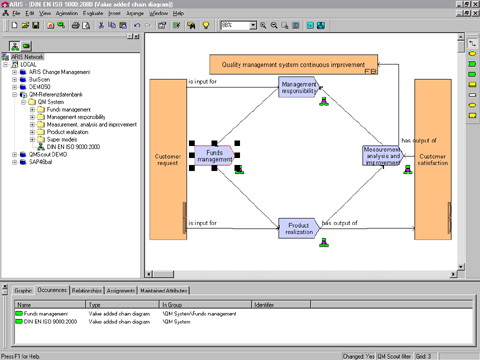Click the Product realization process shape
480x360 pixels.
click(299, 229)
